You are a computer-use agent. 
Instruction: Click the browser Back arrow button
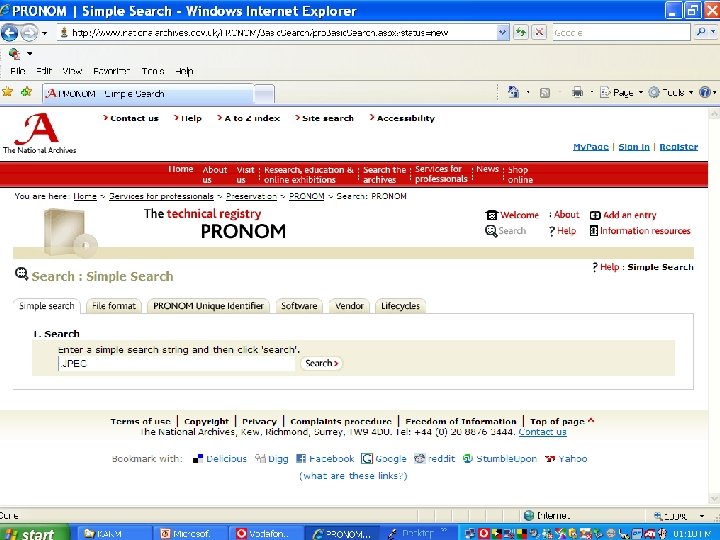click(9, 33)
